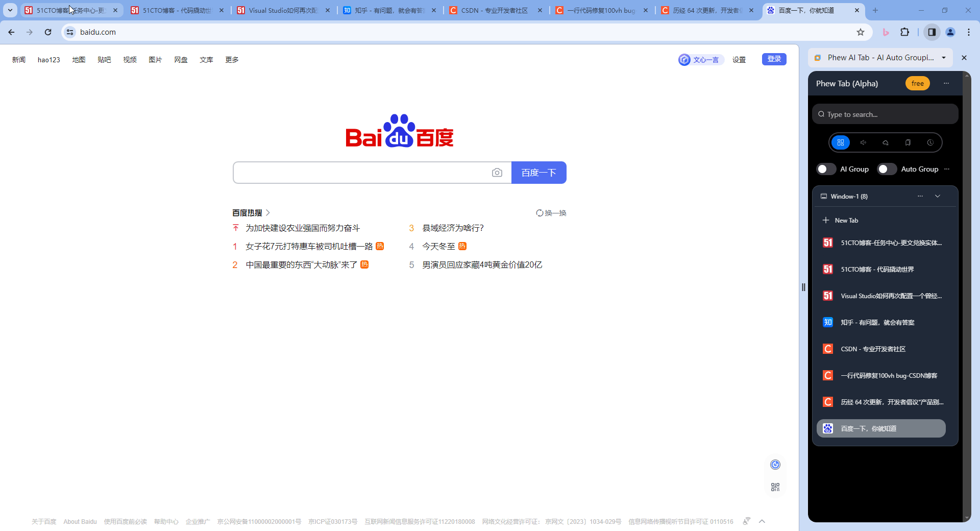Select the tab groups view in Phew Tab
The image size is (980, 531).
point(840,142)
